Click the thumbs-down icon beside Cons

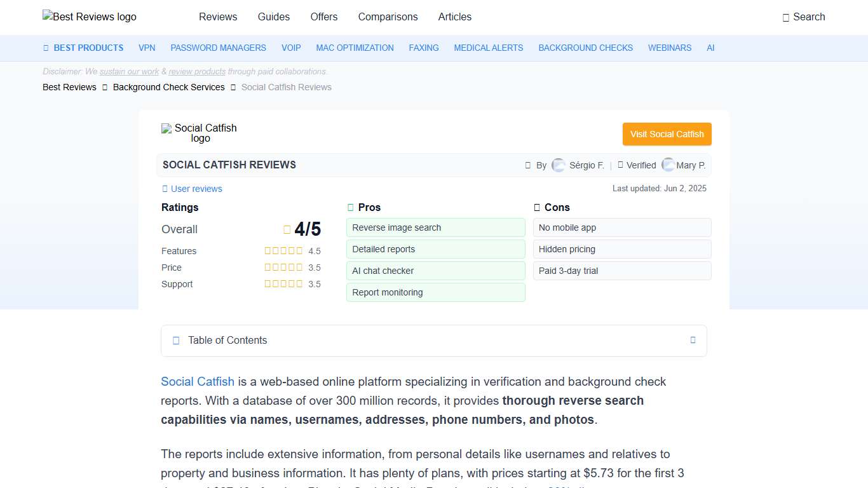coord(536,207)
